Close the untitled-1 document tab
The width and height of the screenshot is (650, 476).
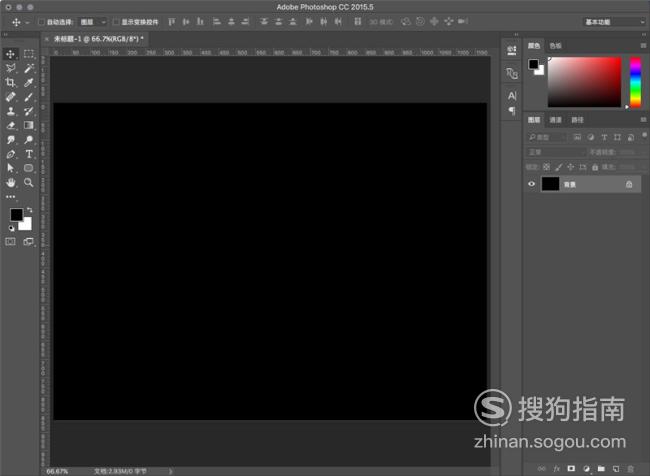point(47,39)
